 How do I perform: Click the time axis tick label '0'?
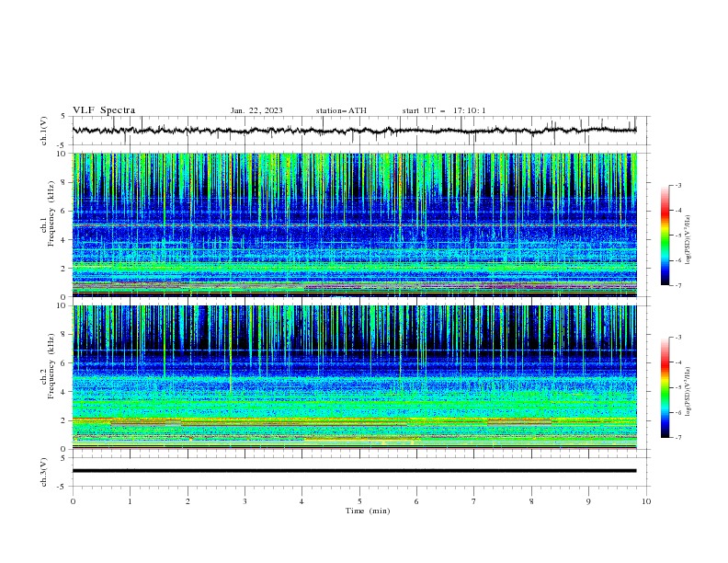pos(73,501)
